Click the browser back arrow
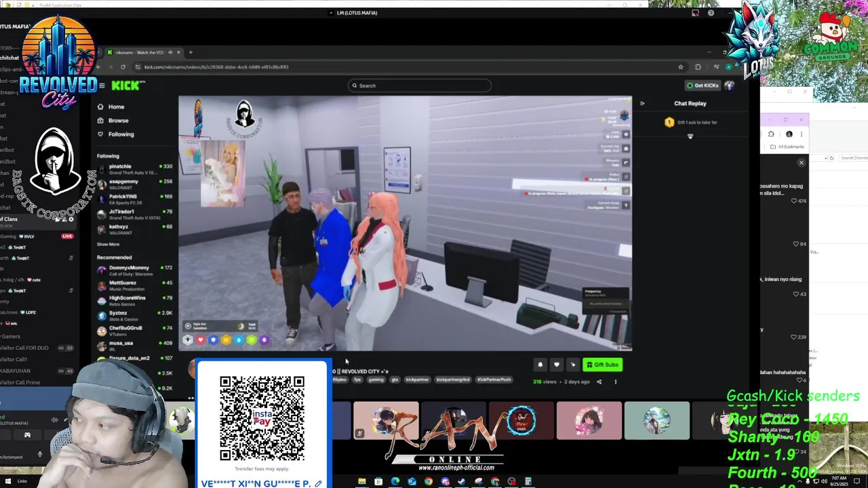This screenshot has width=868, height=488. 98,67
